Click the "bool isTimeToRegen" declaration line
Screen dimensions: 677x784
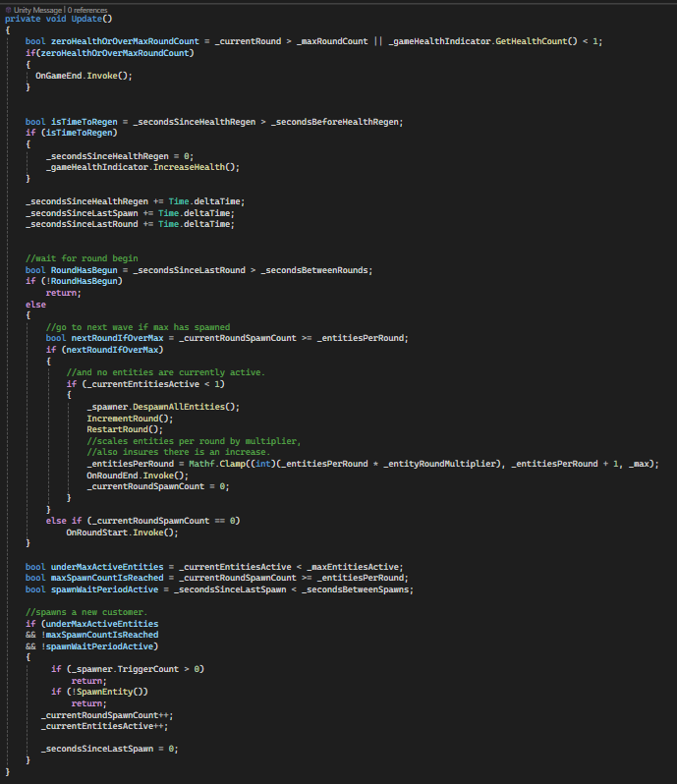pyautogui.click(x=214, y=122)
